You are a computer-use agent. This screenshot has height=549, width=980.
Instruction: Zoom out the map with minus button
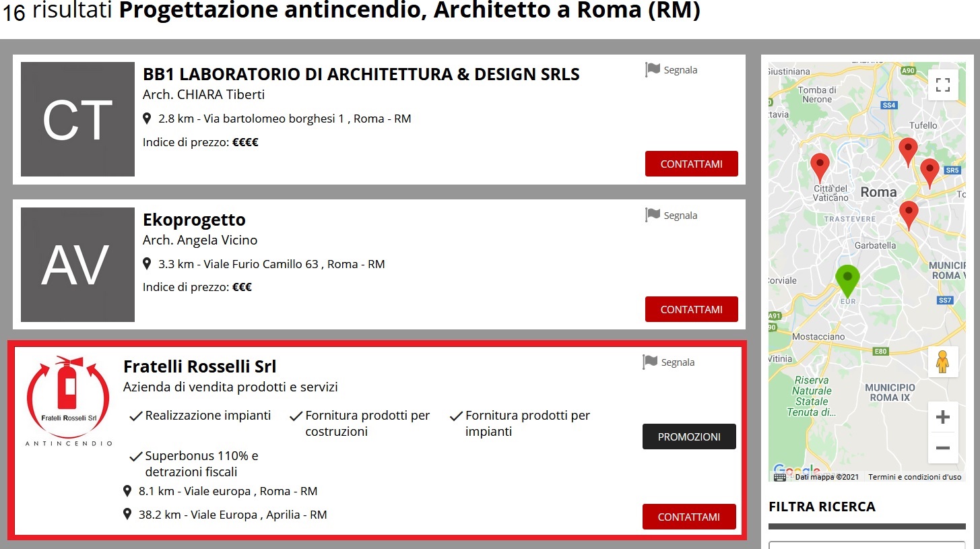[942, 448]
